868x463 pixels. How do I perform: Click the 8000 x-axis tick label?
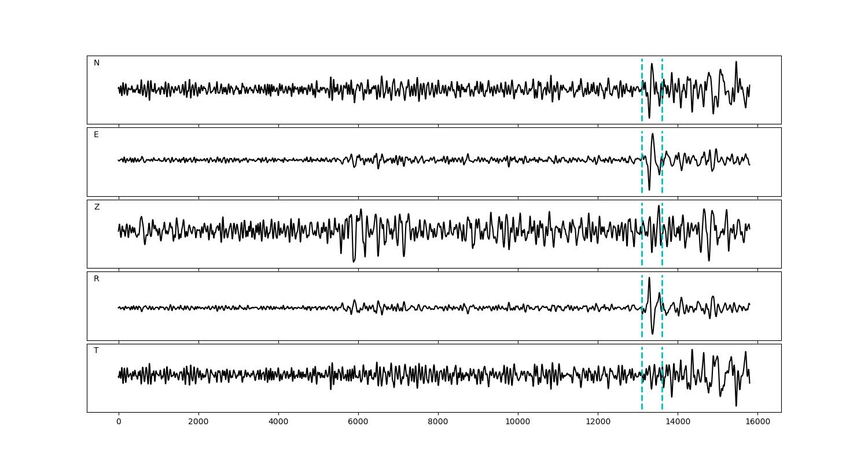tap(438, 422)
